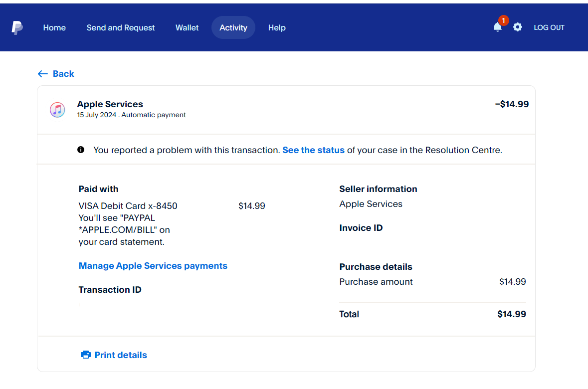Click the PayPal logo icon
Viewport: 588px width, 389px height.
17,28
